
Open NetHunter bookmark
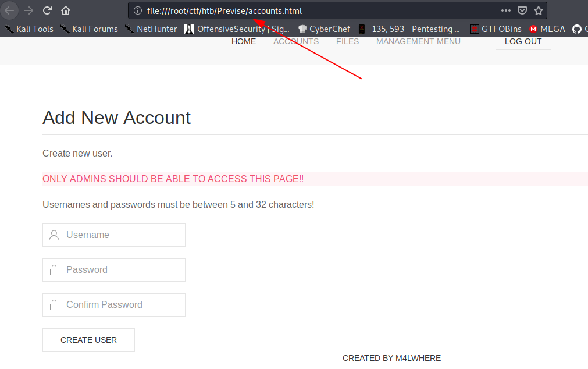(x=151, y=29)
